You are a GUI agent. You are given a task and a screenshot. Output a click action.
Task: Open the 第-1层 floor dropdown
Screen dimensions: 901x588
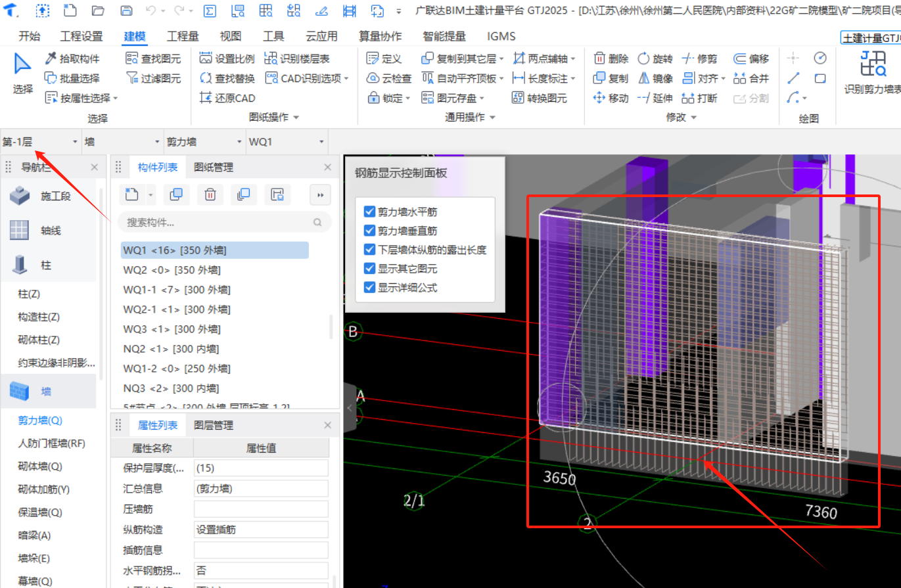[41, 141]
